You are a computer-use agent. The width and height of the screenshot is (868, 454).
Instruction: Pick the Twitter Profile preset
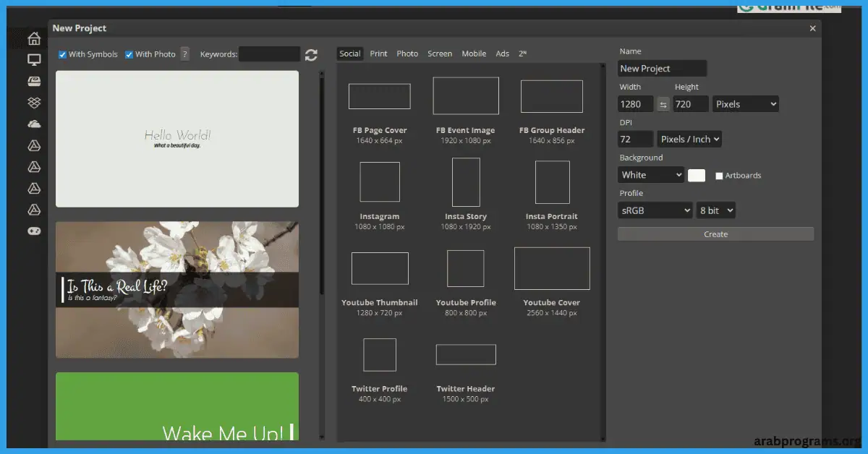(x=380, y=370)
